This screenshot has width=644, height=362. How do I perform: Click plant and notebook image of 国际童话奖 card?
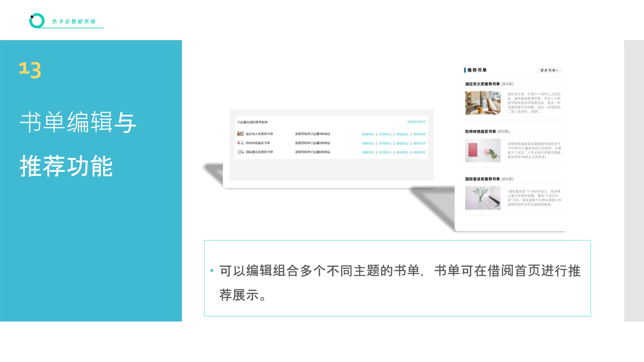[x=483, y=198]
